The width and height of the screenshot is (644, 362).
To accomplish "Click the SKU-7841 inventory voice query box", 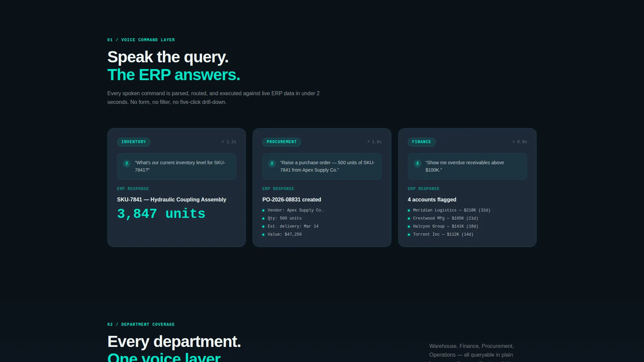I will pos(176,166).
